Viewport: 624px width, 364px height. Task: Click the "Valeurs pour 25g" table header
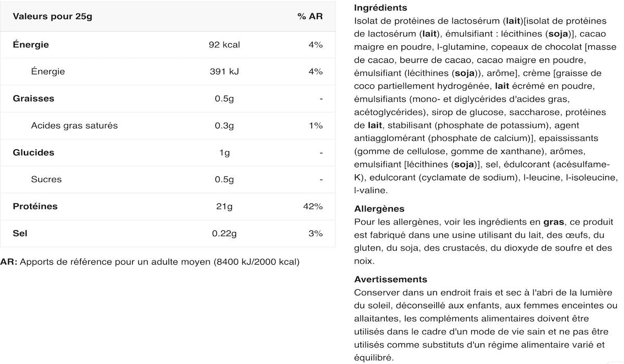click(x=53, y=16)
